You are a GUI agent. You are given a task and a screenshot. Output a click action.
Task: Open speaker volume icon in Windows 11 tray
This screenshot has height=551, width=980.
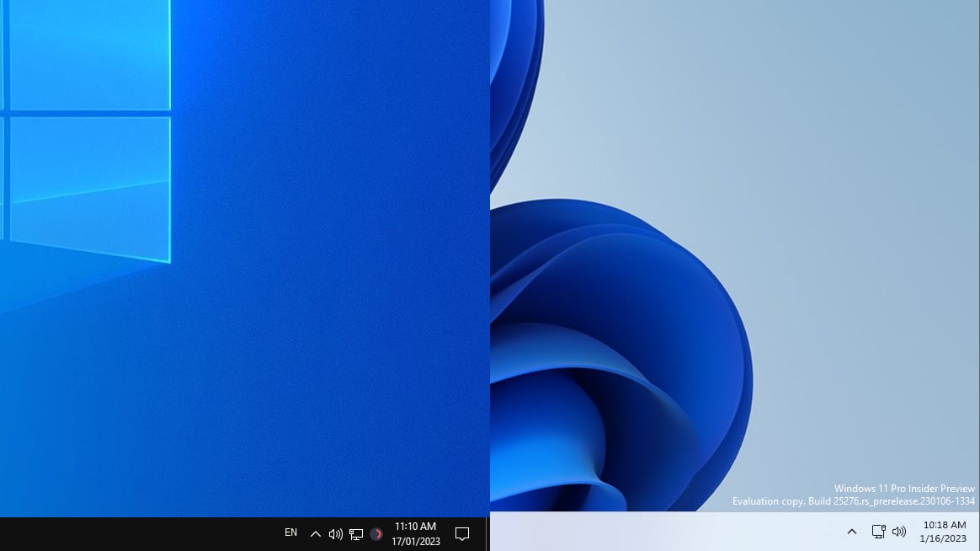898,532
